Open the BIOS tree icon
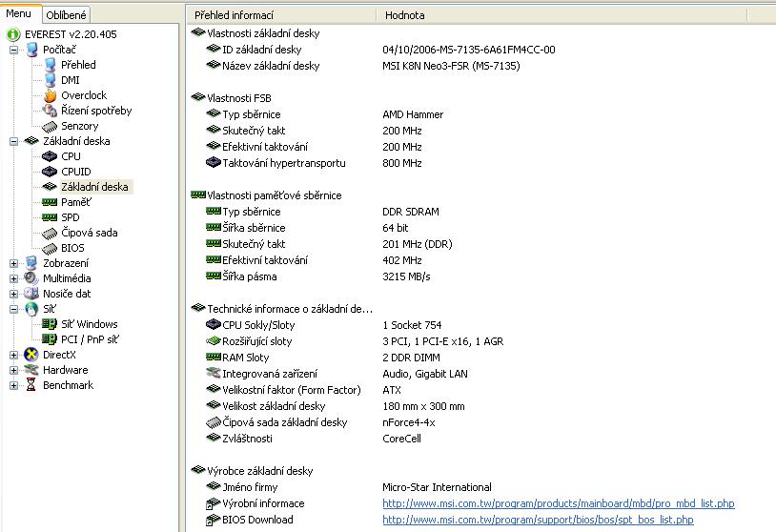 pos(50,248)
